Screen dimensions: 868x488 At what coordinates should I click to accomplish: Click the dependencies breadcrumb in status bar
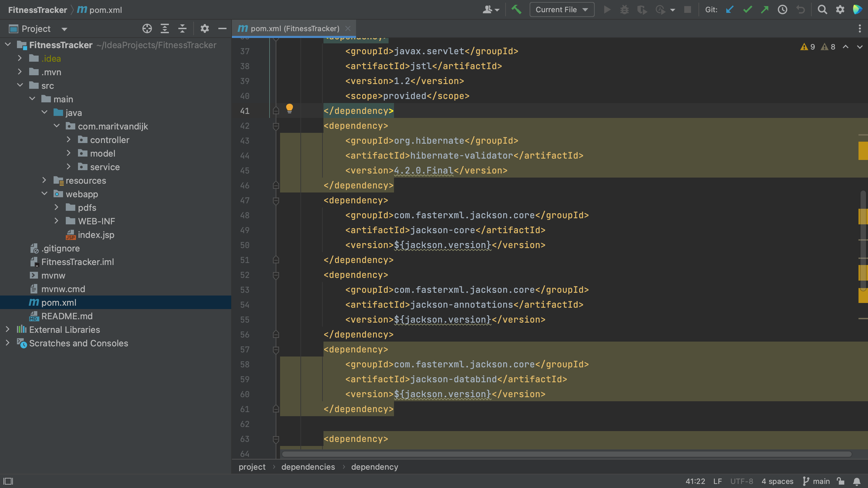(x=308, y=467)
